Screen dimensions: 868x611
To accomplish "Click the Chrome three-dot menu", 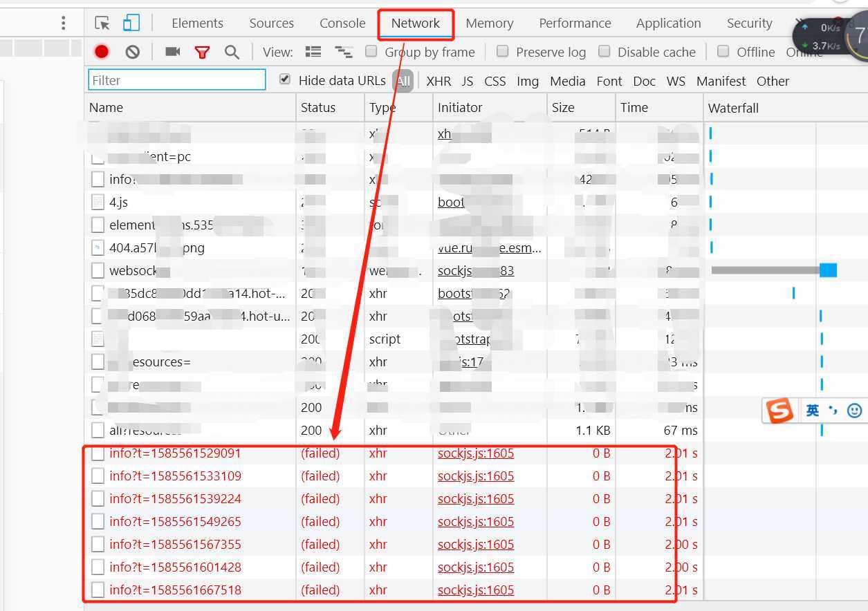I will coord(63,23).
